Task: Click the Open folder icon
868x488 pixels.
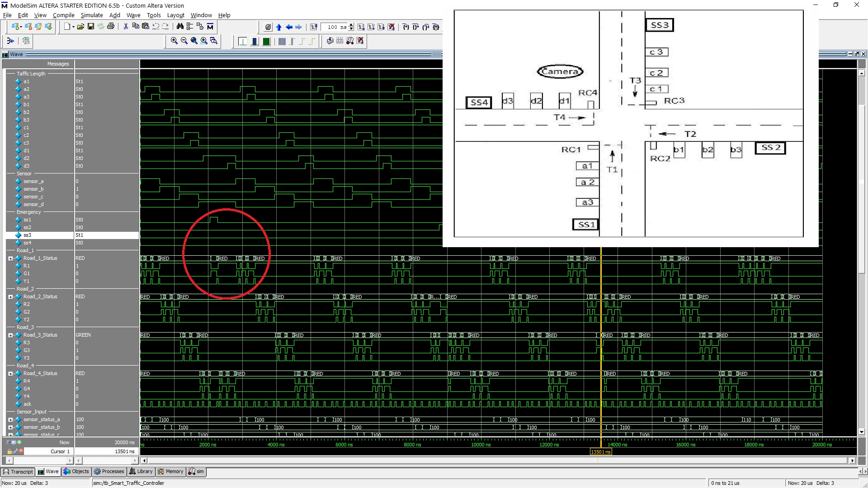Action: [x=80, y=27]
